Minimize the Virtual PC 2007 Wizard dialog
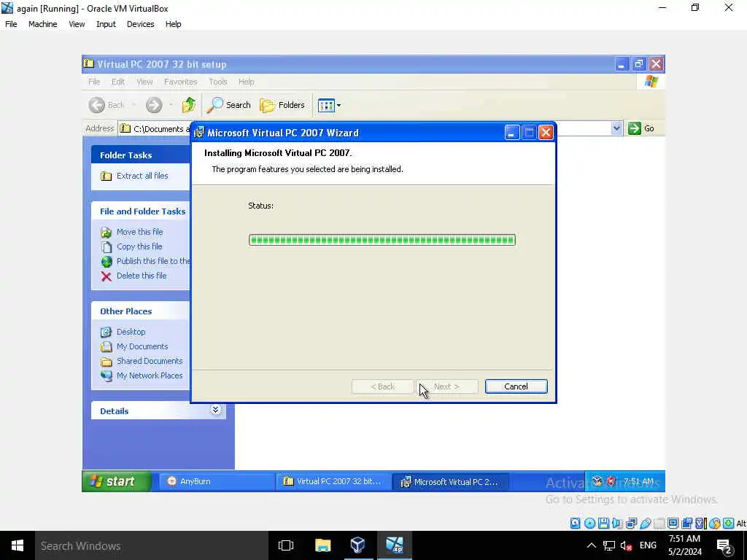Viewport: 747px width, 560px height. click(512, 133)
